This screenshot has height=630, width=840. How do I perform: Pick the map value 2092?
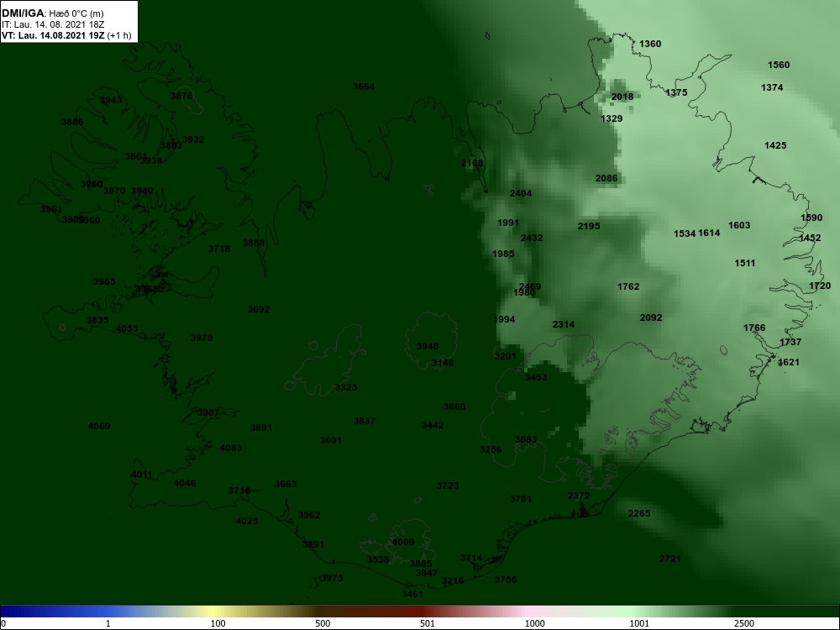[651, 318]
